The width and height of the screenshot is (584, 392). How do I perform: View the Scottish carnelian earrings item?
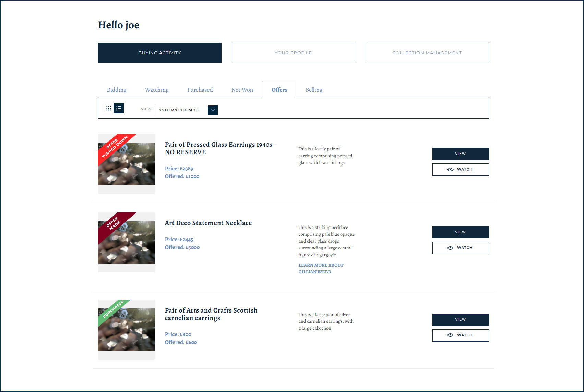tap(461, 320)
